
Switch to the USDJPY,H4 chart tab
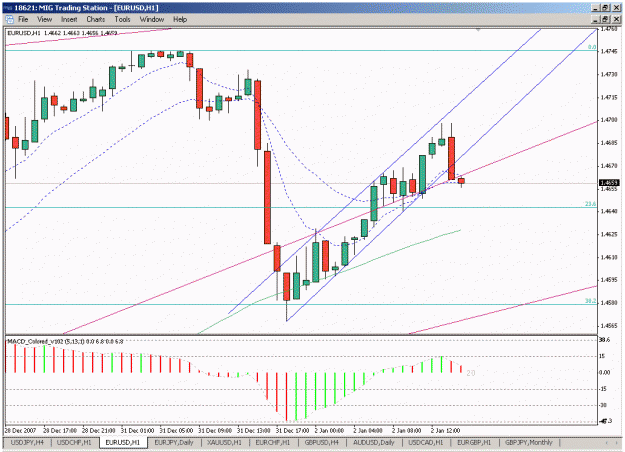click(27, 442)
